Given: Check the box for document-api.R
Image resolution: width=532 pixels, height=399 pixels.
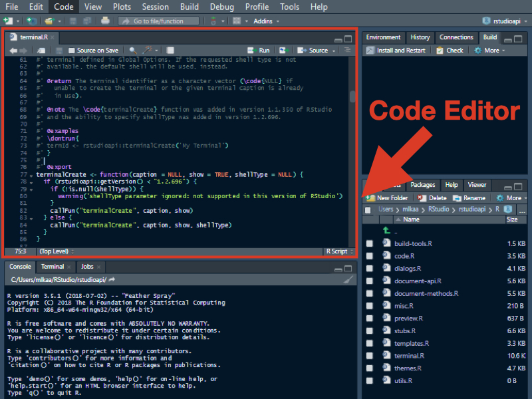Looking at the screenshot, I should pos(370,281).
